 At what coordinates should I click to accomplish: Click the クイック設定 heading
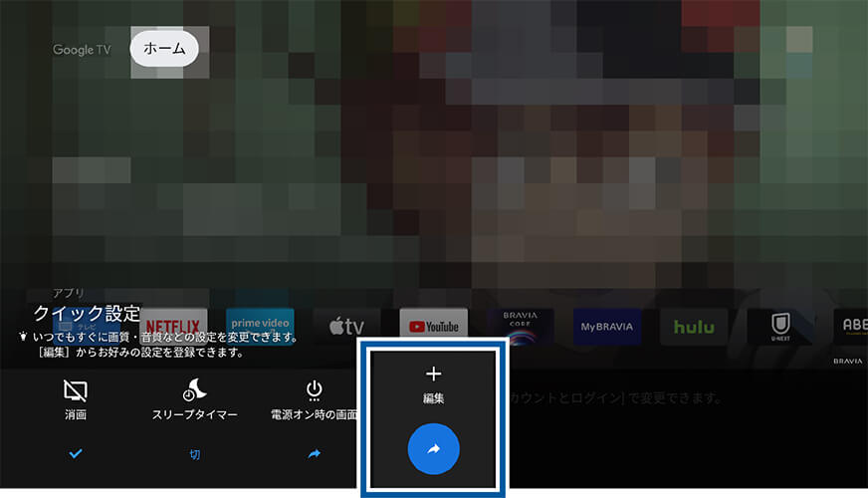click(87, 313)
